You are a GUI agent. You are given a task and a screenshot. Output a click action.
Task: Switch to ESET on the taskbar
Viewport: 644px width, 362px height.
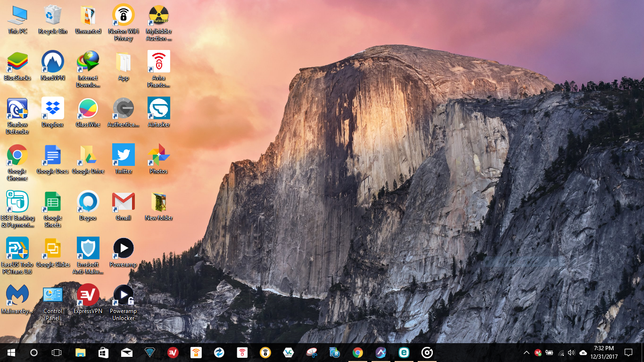(x=404, y=353)
